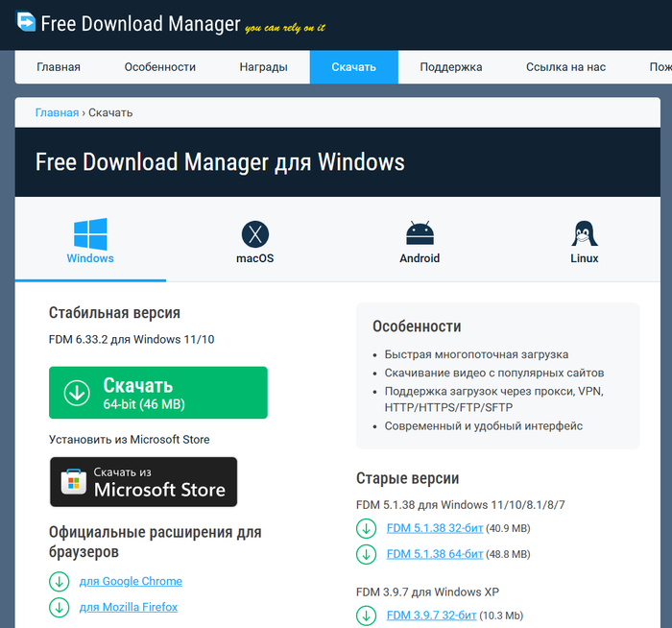The height and width of the screenshot is (628, 672).
Task: Select the Windows logo icon
Action: pyautogui.click(x=90, y=233)
